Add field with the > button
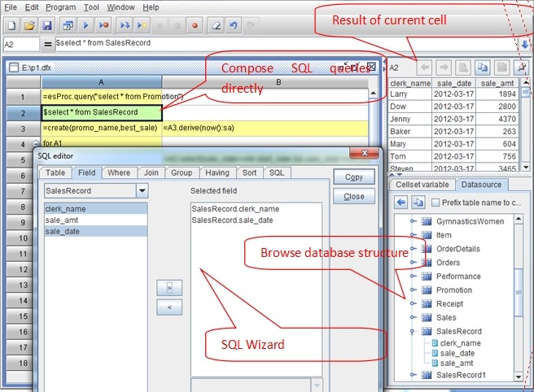Viewport: 534px width, 392px height. (169, 288)
